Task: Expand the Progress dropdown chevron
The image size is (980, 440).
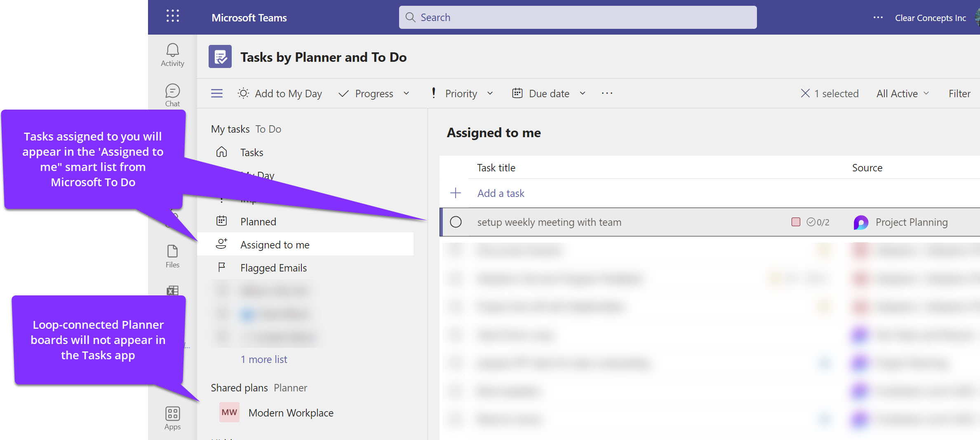Action: point(406,94)
